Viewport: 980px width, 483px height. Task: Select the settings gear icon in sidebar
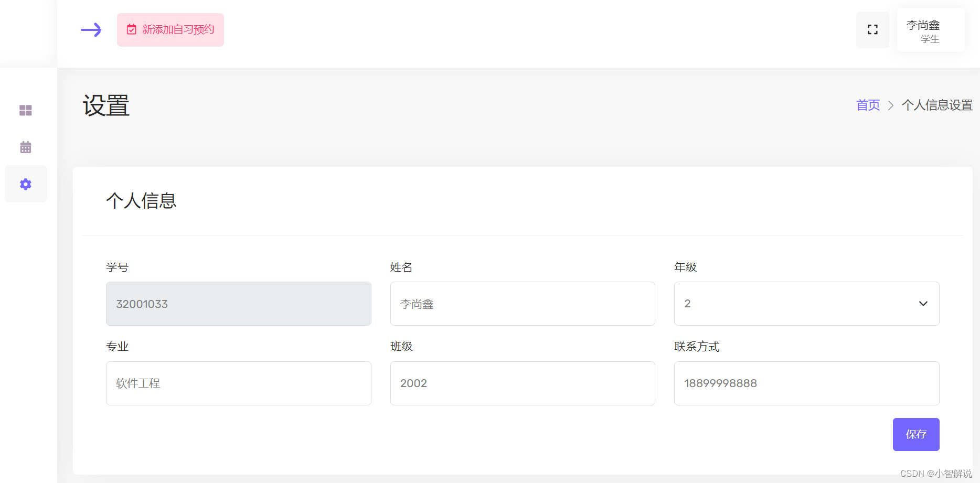[x=26, y=184]
